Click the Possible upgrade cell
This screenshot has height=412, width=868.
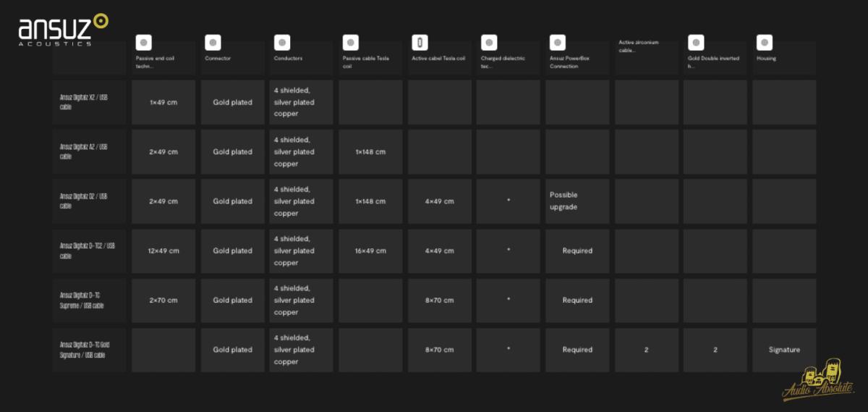click(577, 201)
